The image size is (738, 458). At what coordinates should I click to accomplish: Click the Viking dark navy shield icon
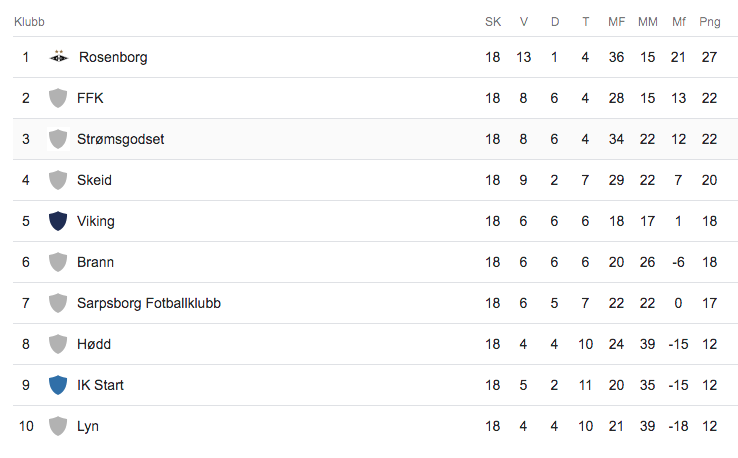[58, 221]
